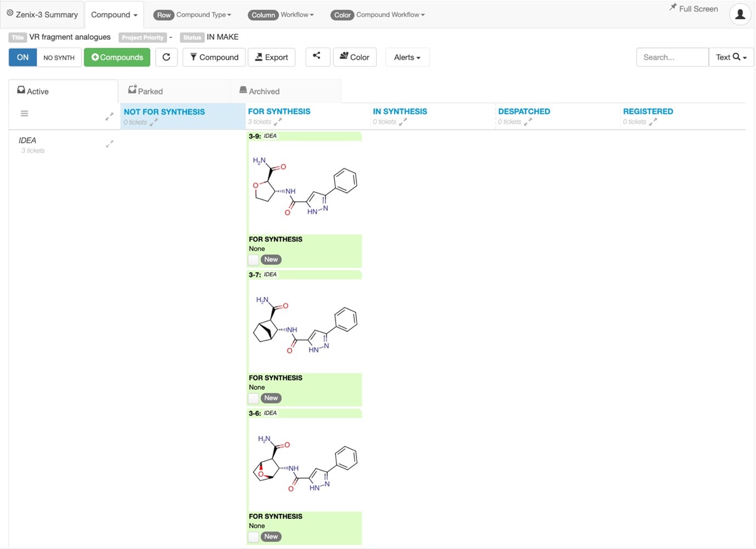Click the 3-7: ticket ID header
The width and height of the screenshot is (756, 549).
pyautogui.click(x=255, y=275)
